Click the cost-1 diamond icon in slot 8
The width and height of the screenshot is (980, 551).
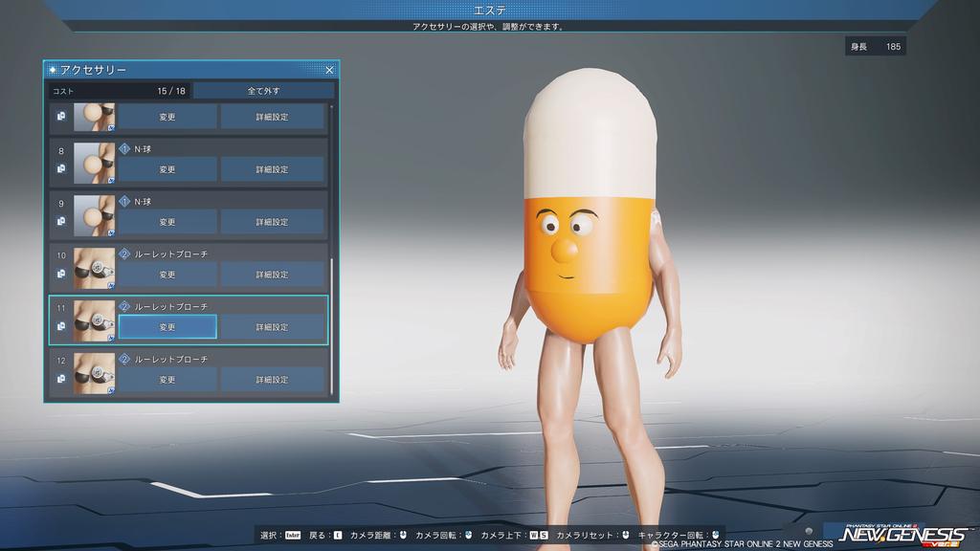[x=124, y=148]
